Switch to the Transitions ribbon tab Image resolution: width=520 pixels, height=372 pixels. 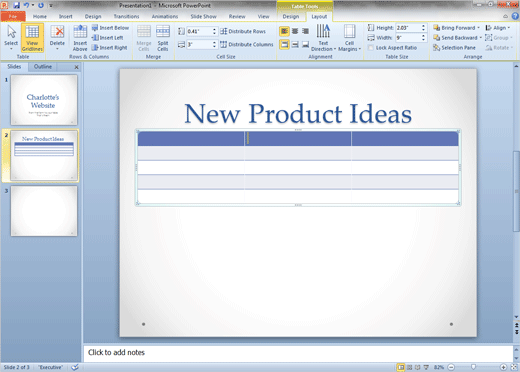click(x=126, y=16)
